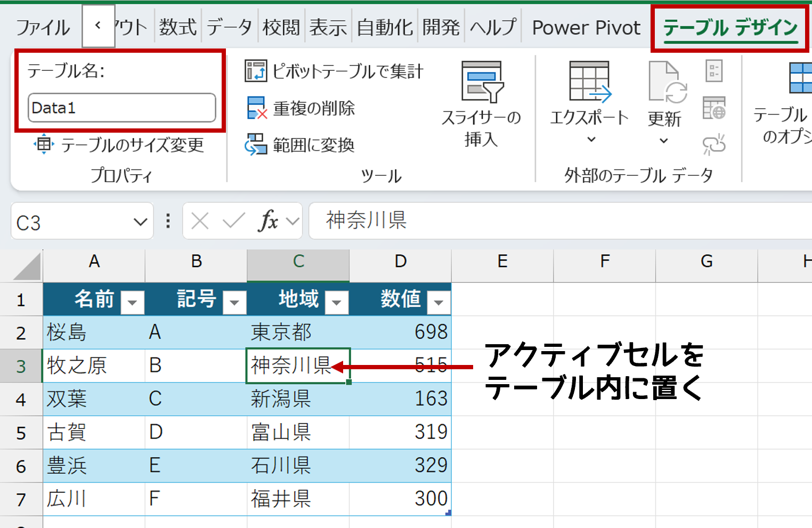This screenshot has width=812, height=528.
Task: Click the formula bar enter checkmark icon
Action: (x=233, y=221)
